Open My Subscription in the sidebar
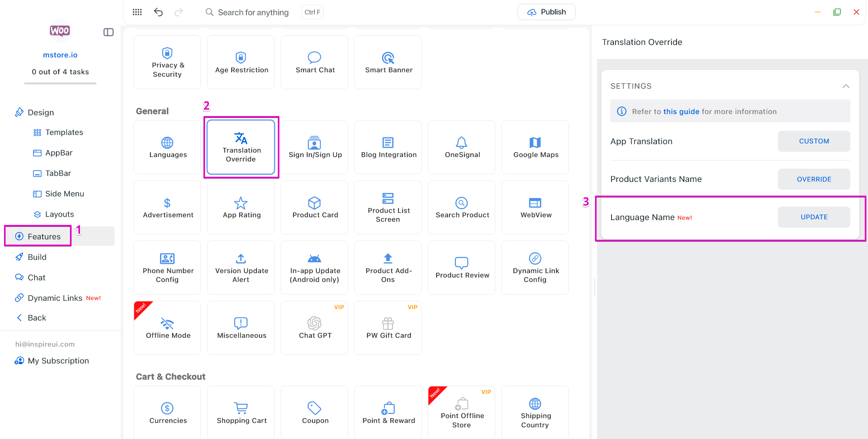 [58, 361]
